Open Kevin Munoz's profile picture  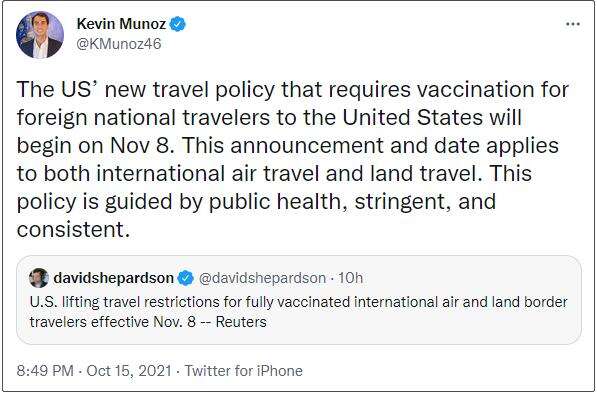[x=40, y=35]
